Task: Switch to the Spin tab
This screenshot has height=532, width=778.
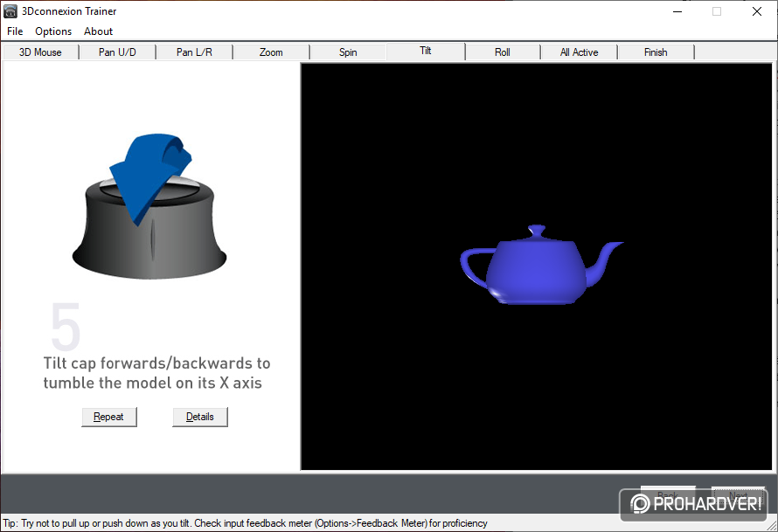Action: click(x=348, y=52)
